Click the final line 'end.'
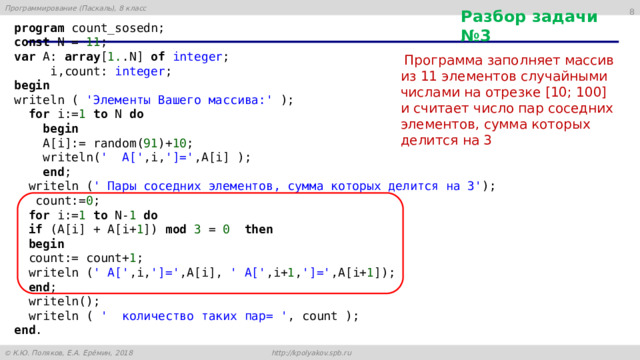 pyautogui.click(x=28, y=330)
